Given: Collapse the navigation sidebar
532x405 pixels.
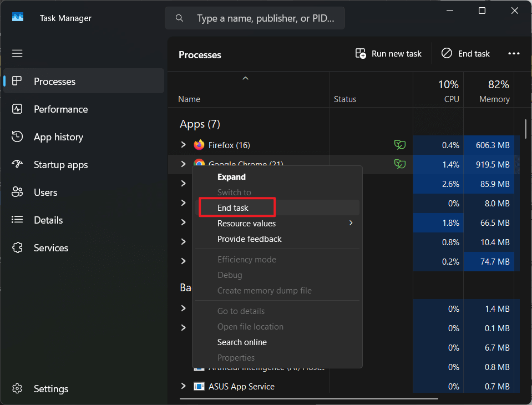Looking at the screenshot, I should 17,53.
